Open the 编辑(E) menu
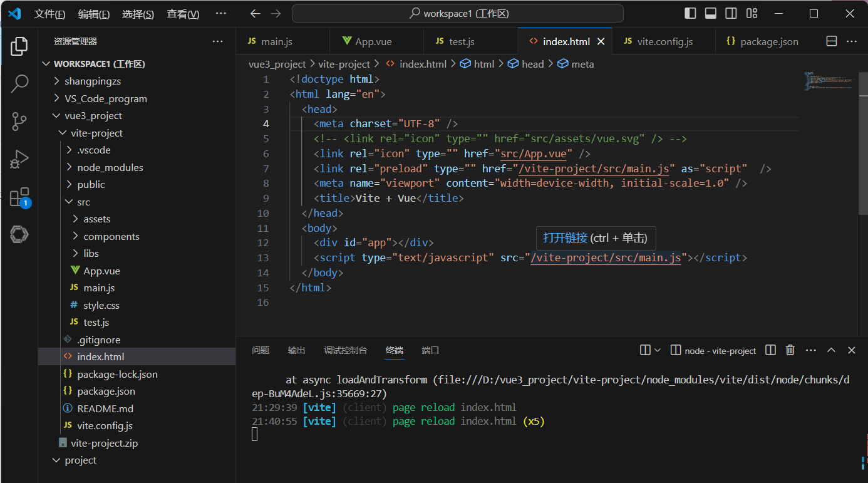 tap(94, 14)
